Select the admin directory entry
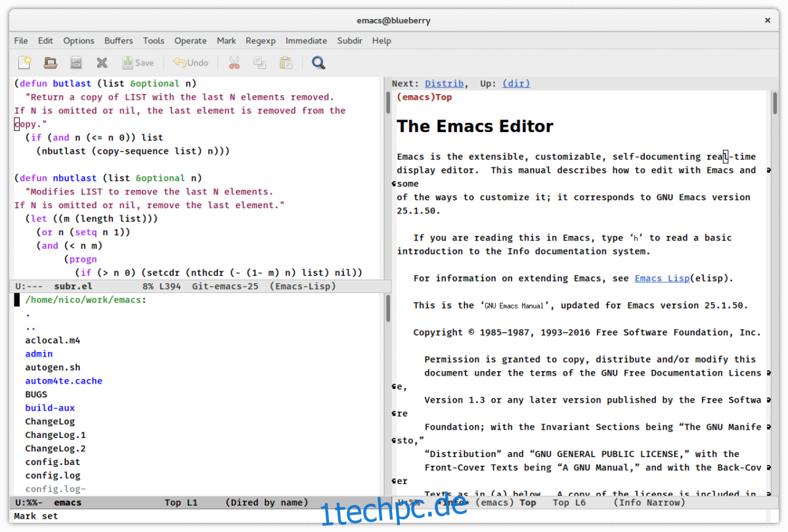The image size is (788, 532). point(39,354)
